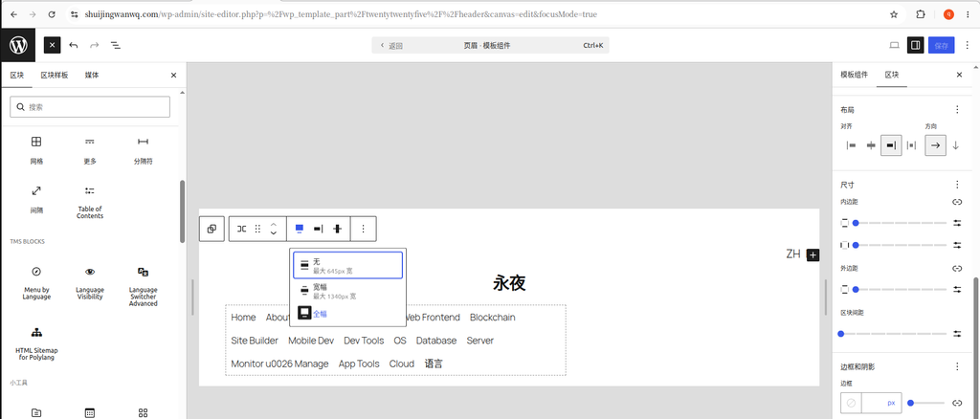Insert the 更多 block
The width and height of the screenshot is (980, 419).
90,150
